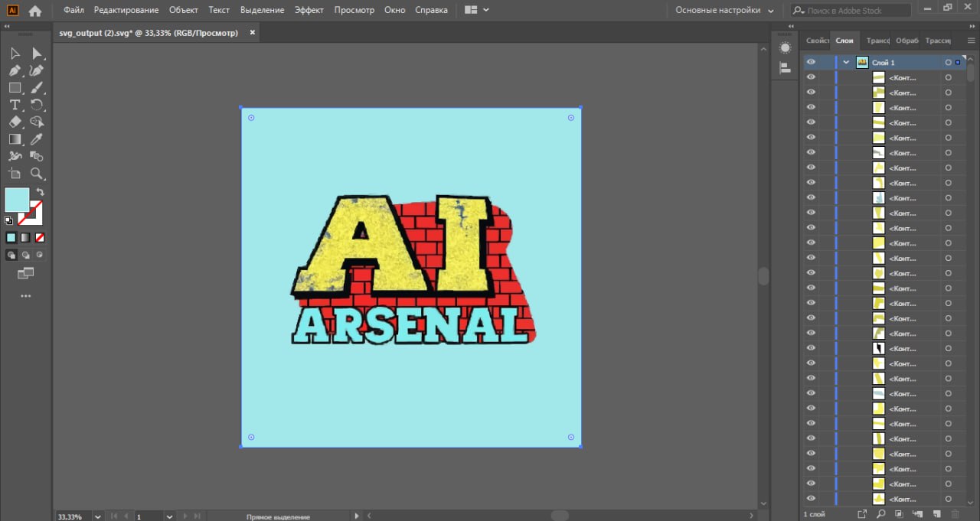Hide Слой 1 layer with eye icon

tap(811, 62)
